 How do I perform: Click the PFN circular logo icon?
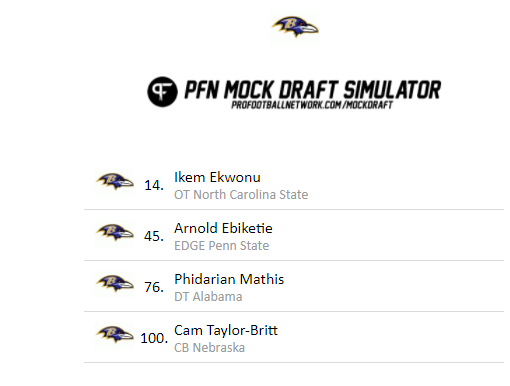[x=162, y=92]
